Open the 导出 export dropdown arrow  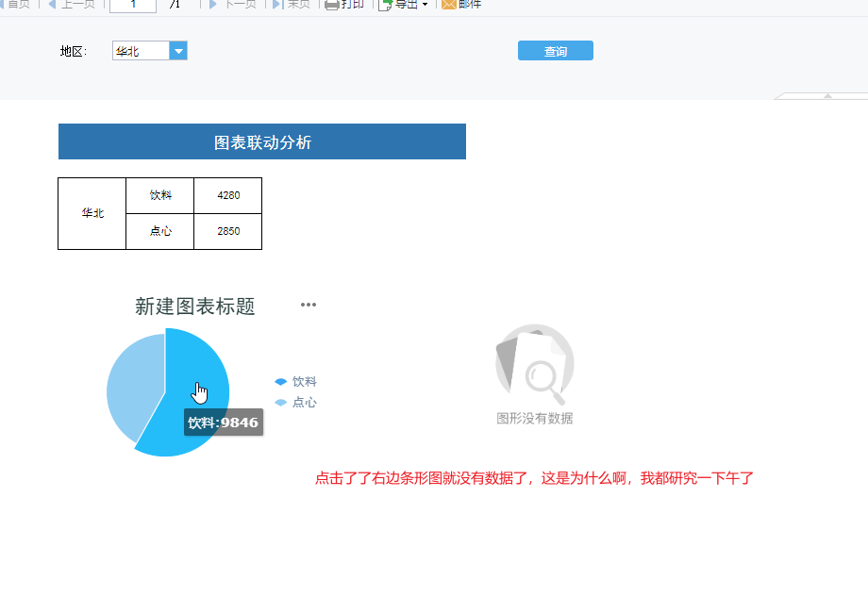pos(426,5)
